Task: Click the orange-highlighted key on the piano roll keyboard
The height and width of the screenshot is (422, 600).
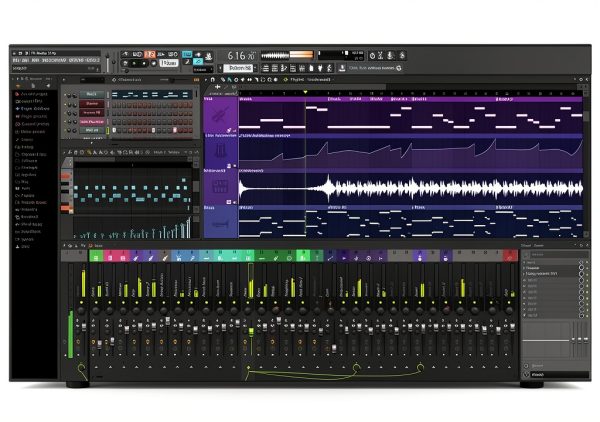Action: 67,208
